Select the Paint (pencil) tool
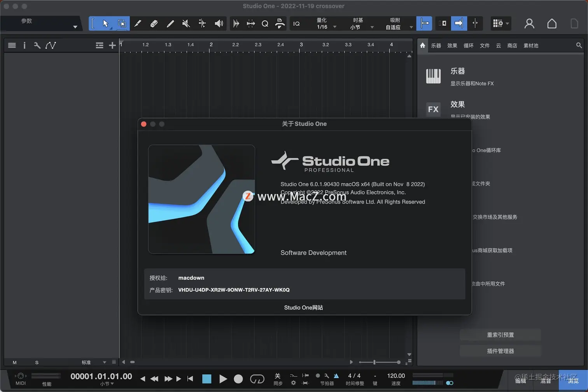The image size is (588, 392). click(x=170, y=23)
